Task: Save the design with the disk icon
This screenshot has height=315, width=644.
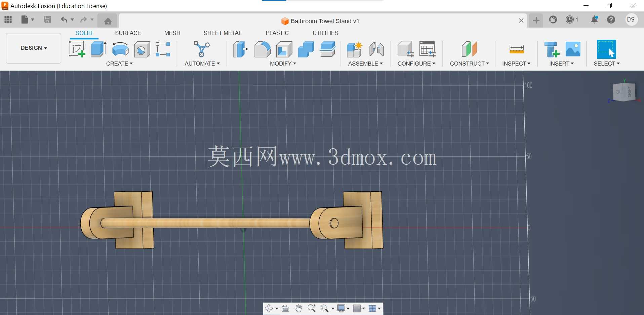Action: (47, 20)
